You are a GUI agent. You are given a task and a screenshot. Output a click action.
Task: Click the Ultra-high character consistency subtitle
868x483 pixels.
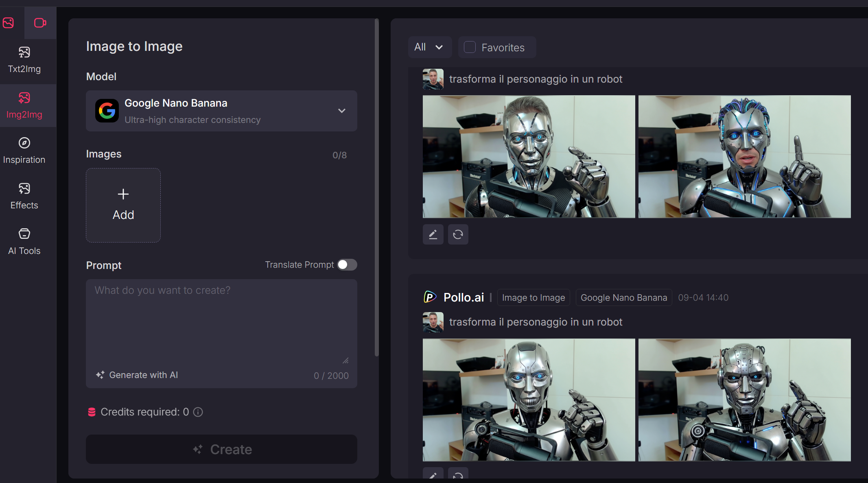(x=192, y=120)
